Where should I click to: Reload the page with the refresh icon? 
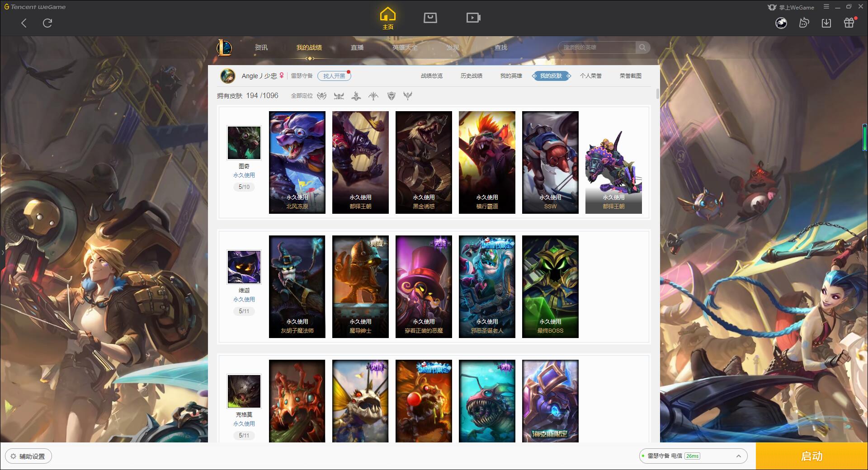click(x=47, y=23)
